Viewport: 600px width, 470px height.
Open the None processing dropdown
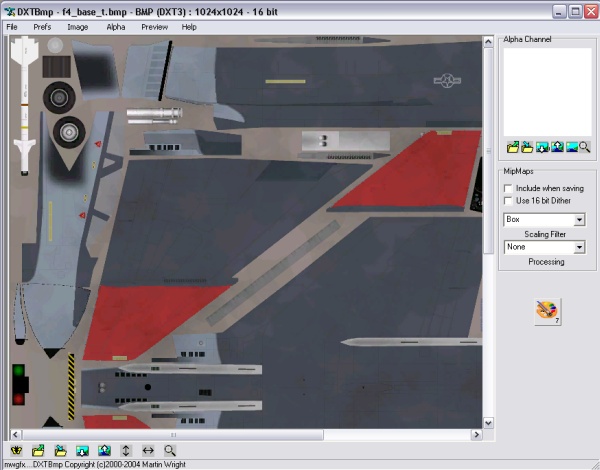pos(579,247)
